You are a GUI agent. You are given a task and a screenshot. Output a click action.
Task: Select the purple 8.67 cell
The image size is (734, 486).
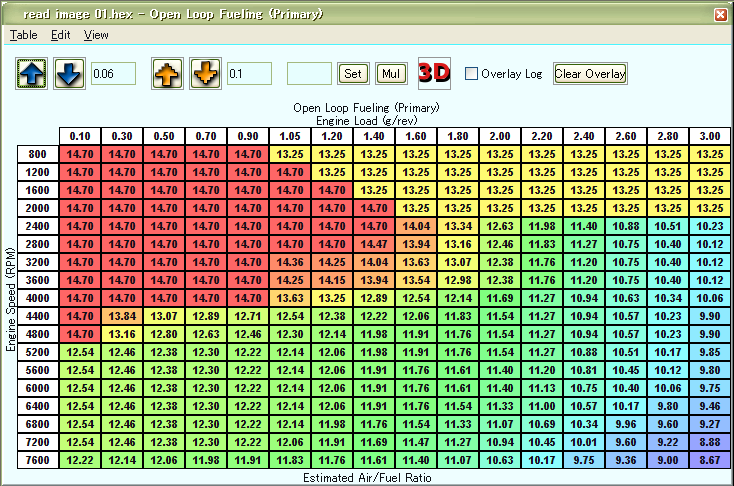tap(709, 459)
